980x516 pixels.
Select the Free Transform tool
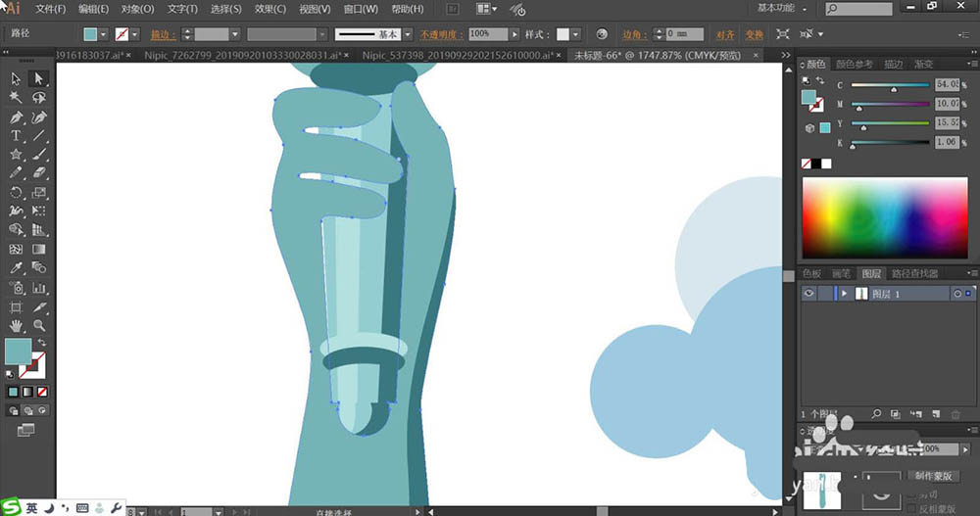click(39, 211)
